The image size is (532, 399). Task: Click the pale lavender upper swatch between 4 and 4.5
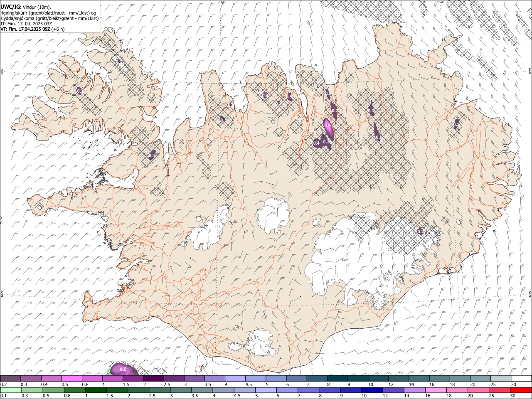pyautogui.click(x=235, y=378)
